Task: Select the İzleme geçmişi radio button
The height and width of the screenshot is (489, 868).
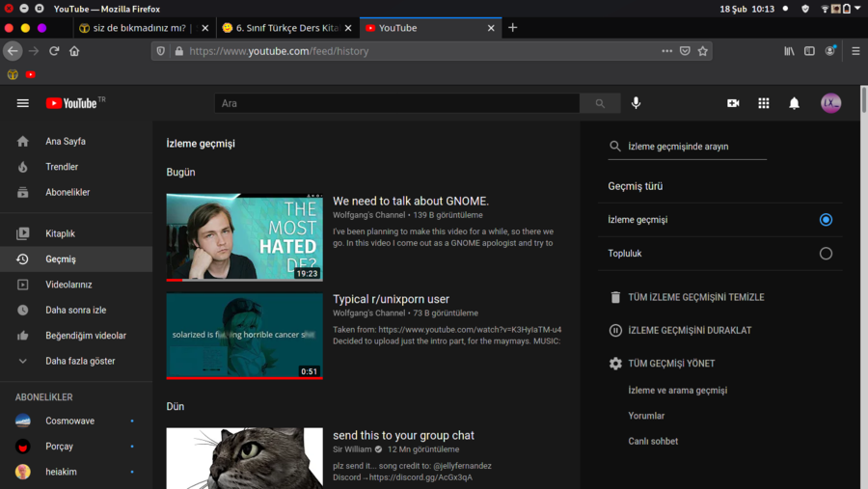Action: (x=826, y=220)
